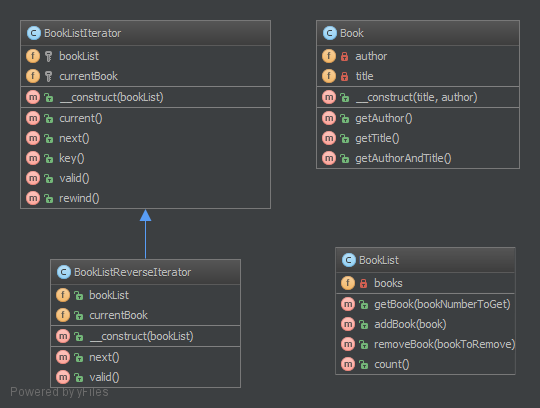
Task: Click the private lock icon next to books
Action: click(x=363, y=283)
